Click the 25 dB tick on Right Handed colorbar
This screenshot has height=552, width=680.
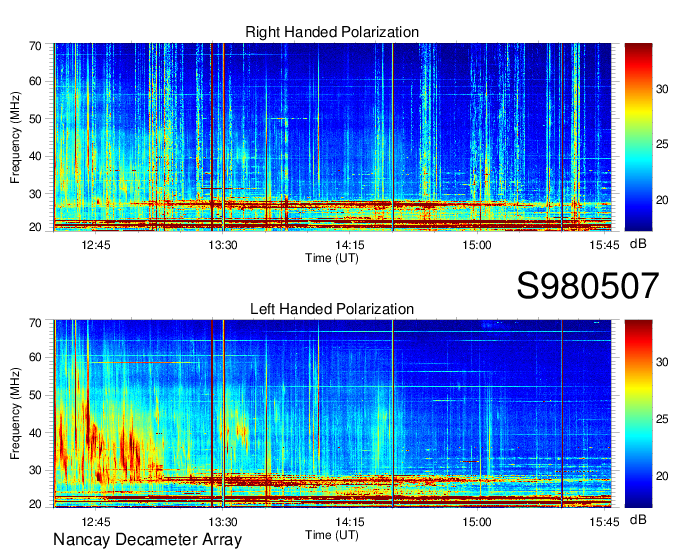[x=662, y=144]
